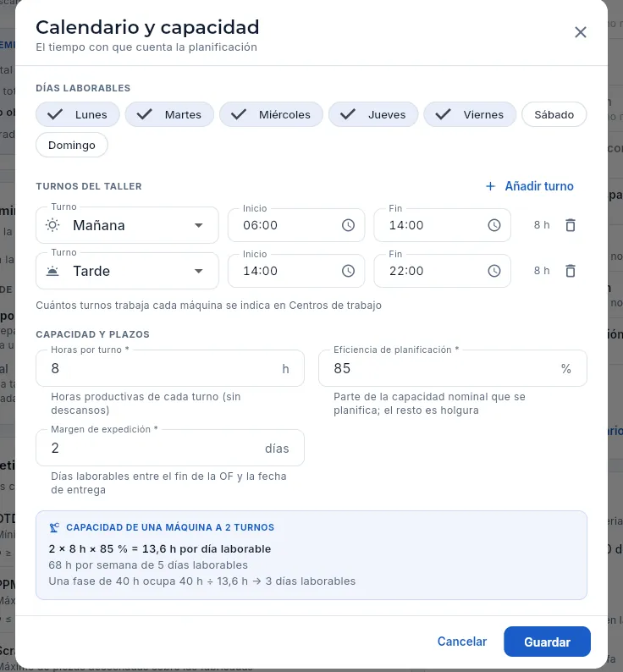
Task: Click the sunset icon in the Tarde shift
Action: coord(52,271)
